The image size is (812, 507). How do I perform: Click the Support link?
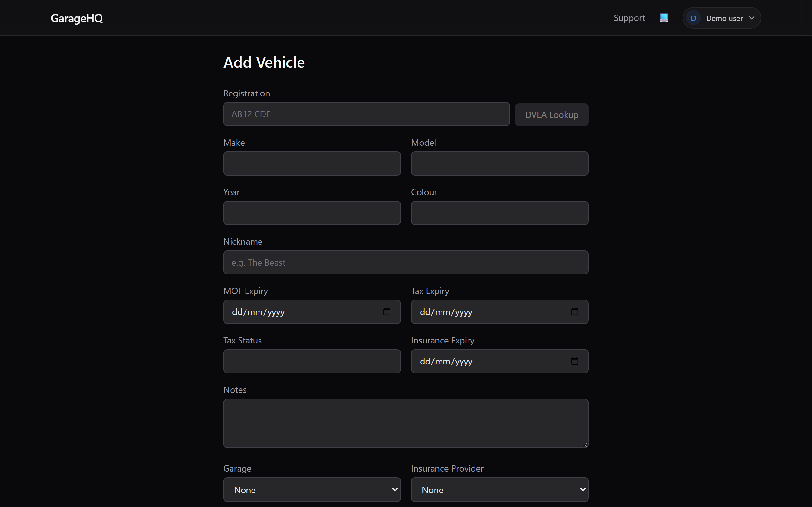tap(629, 18)
